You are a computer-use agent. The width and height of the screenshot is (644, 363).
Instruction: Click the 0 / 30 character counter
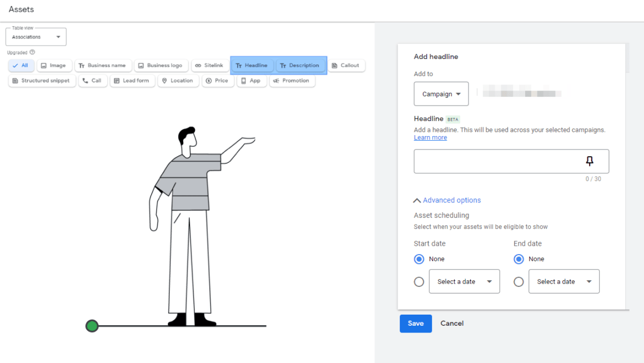point(593,179)
